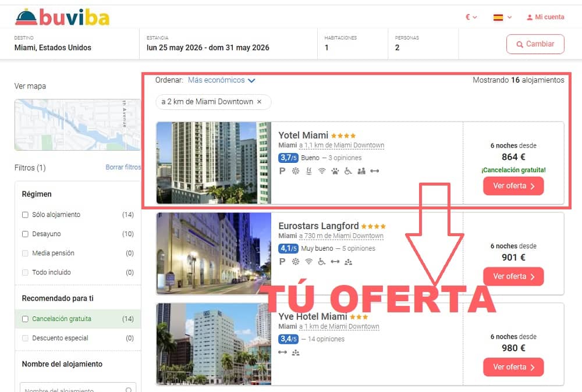Click the 3,7/5 rating badge
The width and height of the screenshot is (582, 392).
(288, 158)
